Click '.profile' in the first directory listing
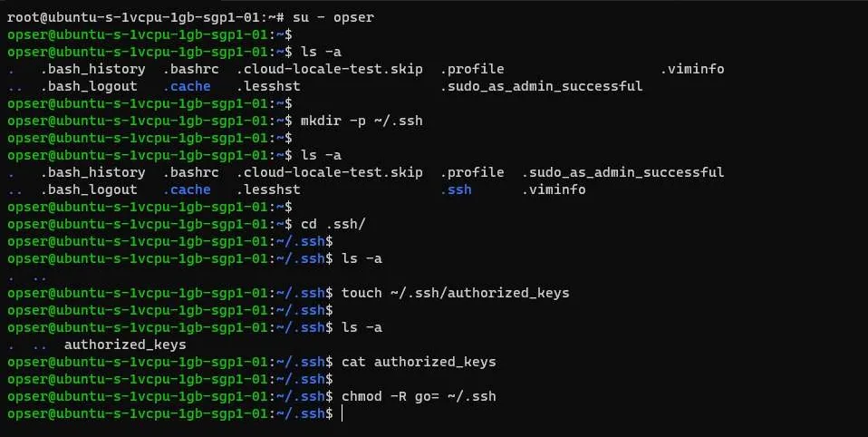This screenshot has width=868, height=437. pyautogui.click(x=472, y=69)
